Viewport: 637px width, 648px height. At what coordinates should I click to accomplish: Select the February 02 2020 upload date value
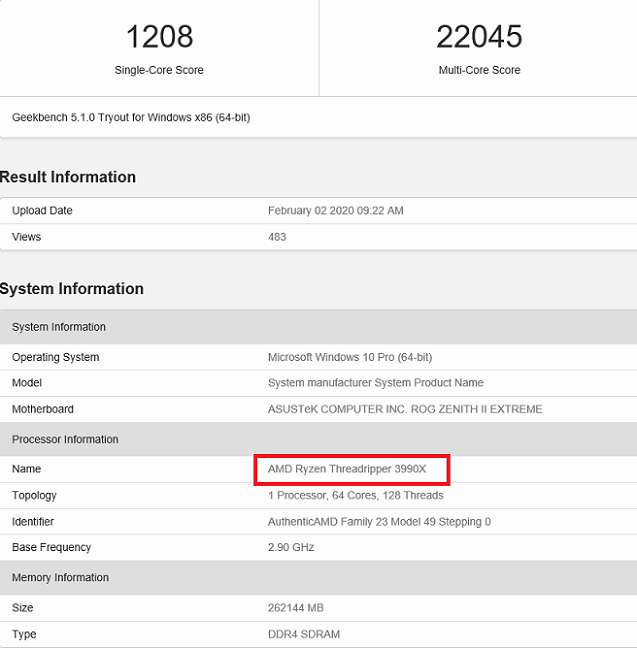click(x=336, y=210)
